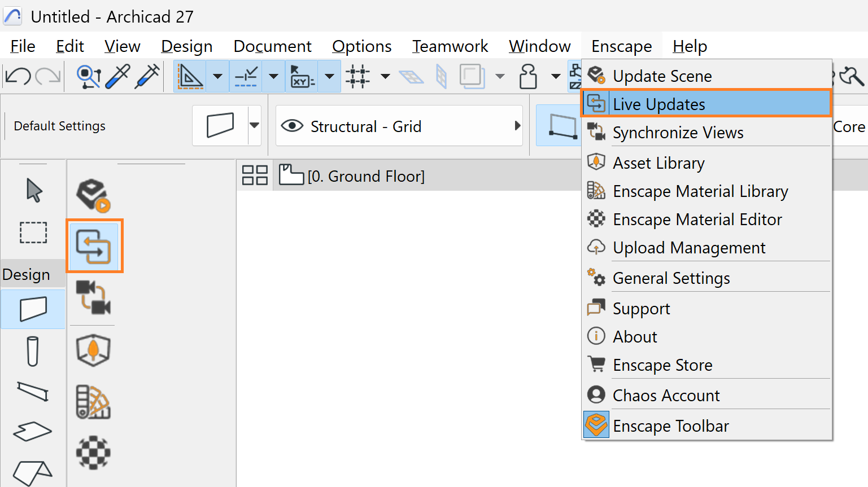Open the Window menu
This screenshot has height=487, width=868.
pos(540,46)
